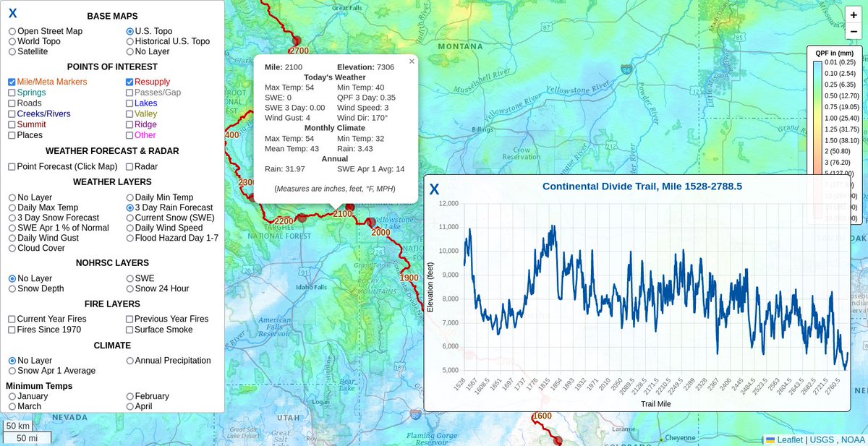The height and width of the screenshot is (446, 868).
Task: Select Annual Precipitation climate layer
Action: coord(129,361)
